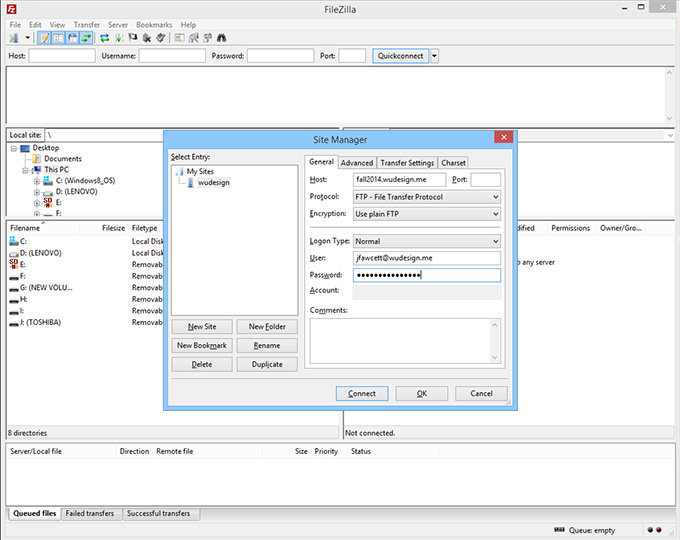Viewport: 680px width, 540px height.
Task: Open the Quickconnect history dropdown arrow
Action: (x=434, y=56)
